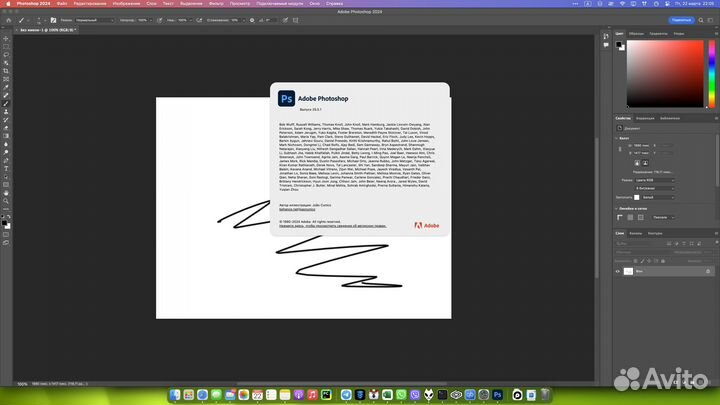Select the Eyedropper tool

point(6,87)
